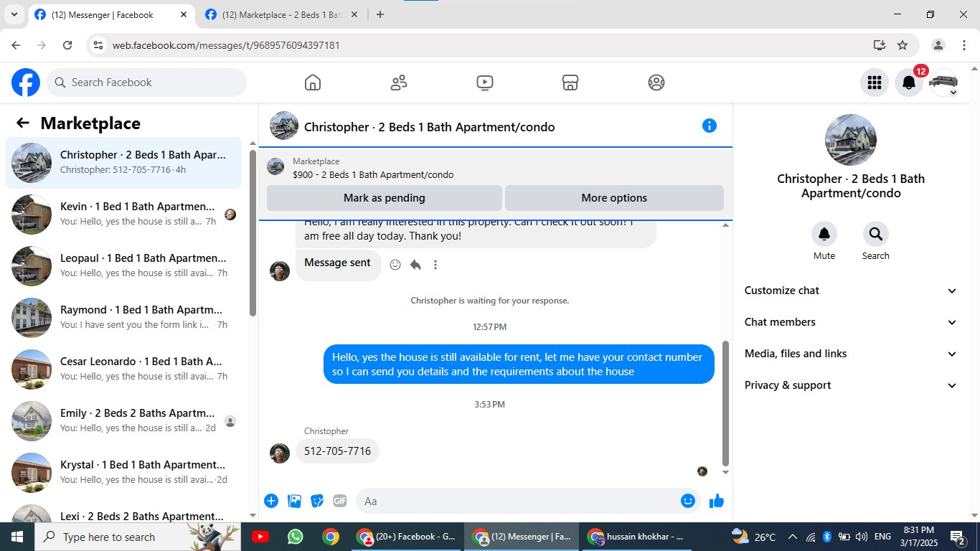Image resolution: width=980 pixels, height=551 pixels.
Task: Choose a sticker in the composer
Action: [317, 501]
